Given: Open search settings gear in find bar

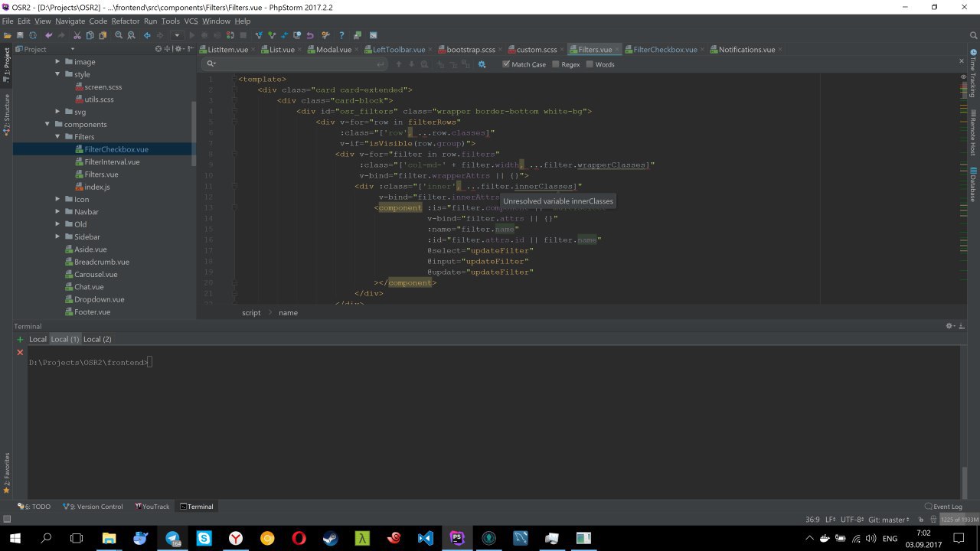Looking at the screenshot, I should (482, 64).
